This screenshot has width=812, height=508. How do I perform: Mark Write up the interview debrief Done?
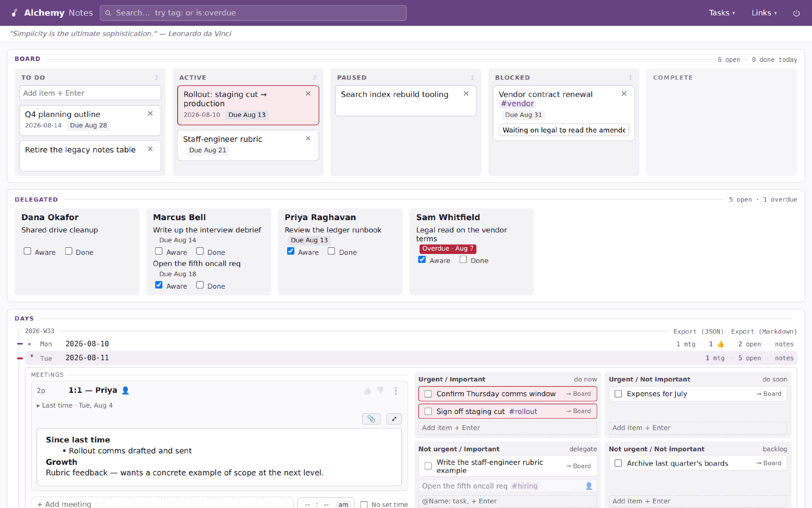coord(200,251)
